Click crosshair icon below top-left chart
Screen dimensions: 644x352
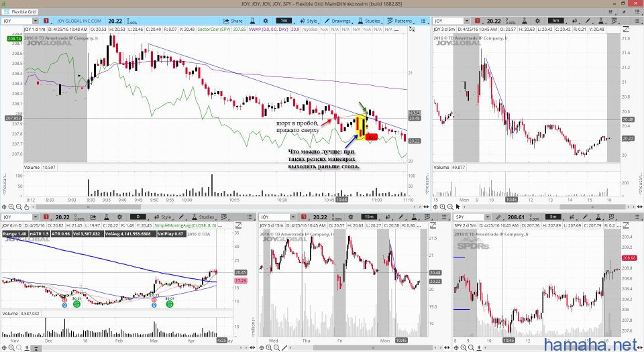4,207
